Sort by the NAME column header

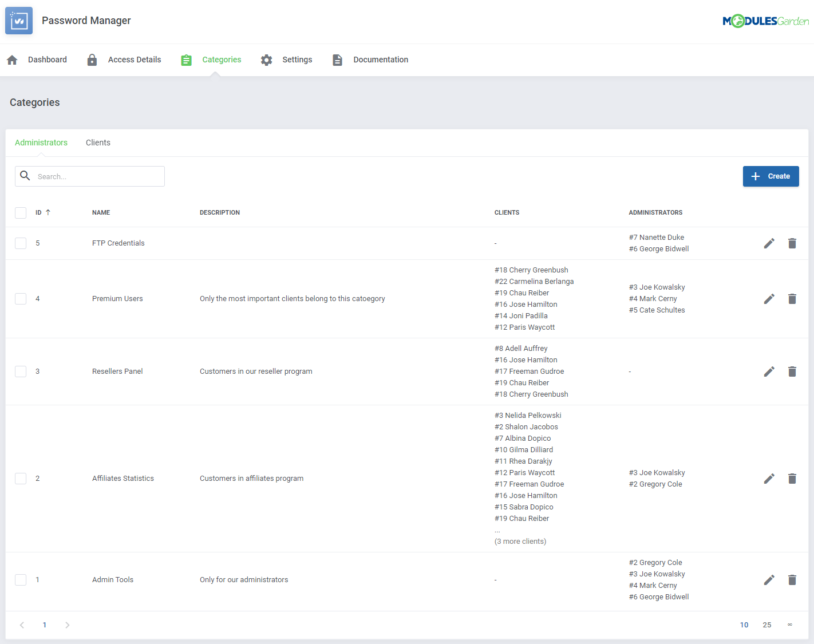click(x=101, y=212)
